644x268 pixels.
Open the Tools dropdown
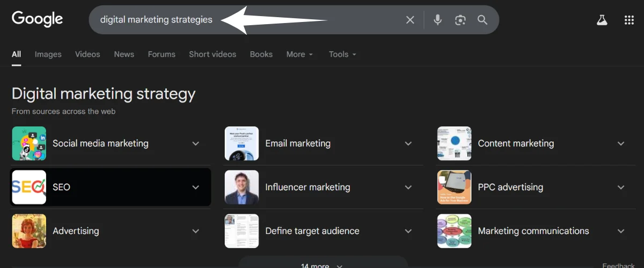[342, 54]
